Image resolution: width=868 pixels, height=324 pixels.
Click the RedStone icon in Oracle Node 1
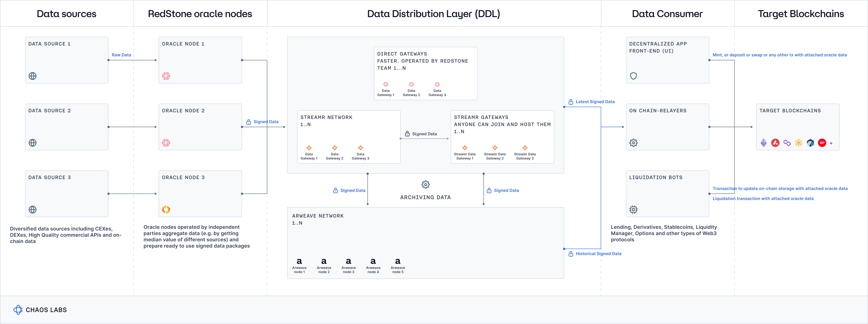coord(166,76)
